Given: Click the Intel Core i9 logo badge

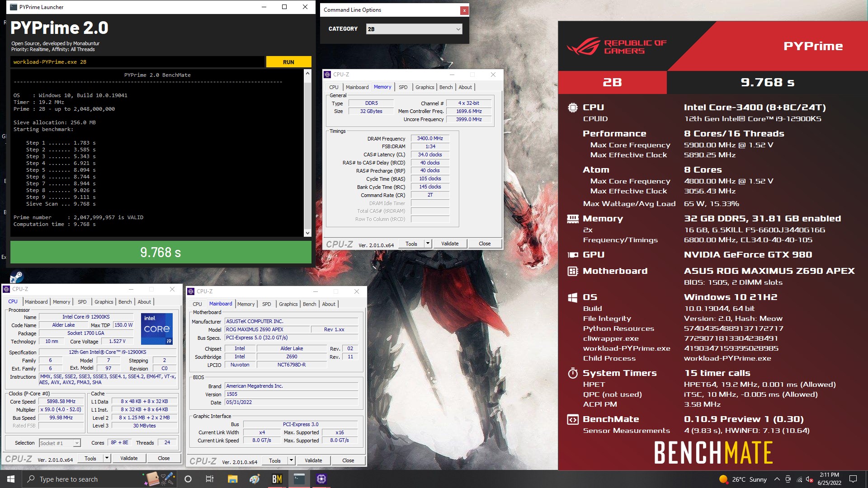Looking at the screenshot, I should tap(157, 329).
